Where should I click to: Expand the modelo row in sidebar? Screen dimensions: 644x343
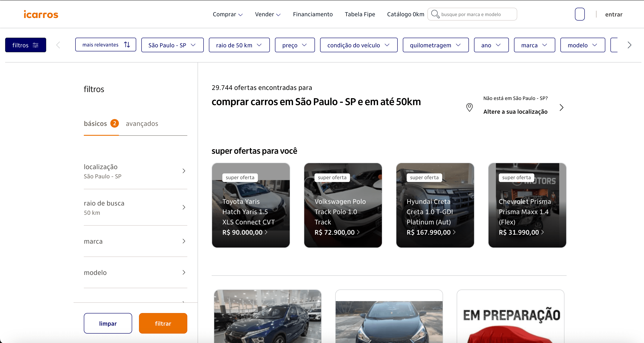135,272
